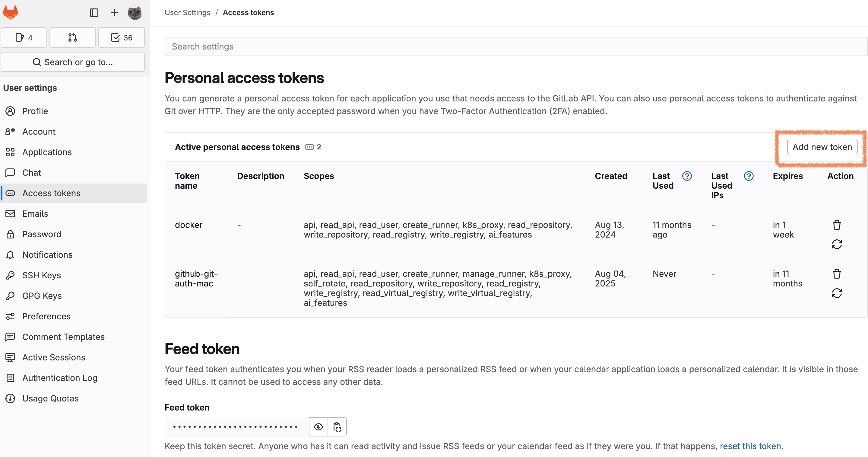Reveal the feed token with eye icon
The image size is (868, 457).
tap(318, 427)
